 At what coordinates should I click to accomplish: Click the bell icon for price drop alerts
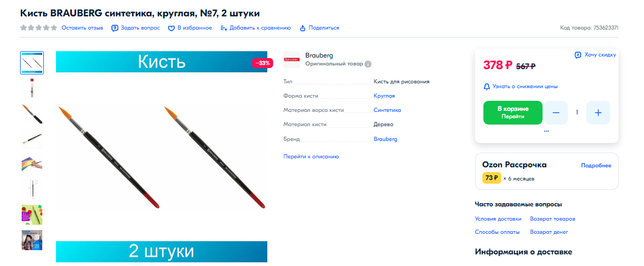pos(487,86)
